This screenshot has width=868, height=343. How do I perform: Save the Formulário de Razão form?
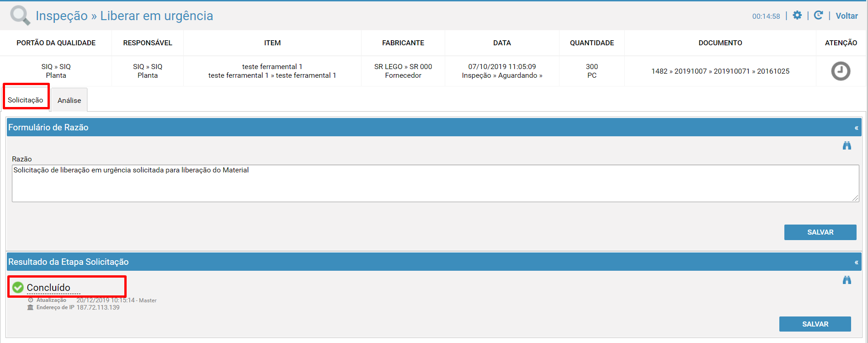pyautogui.click(x=820, y=232)
